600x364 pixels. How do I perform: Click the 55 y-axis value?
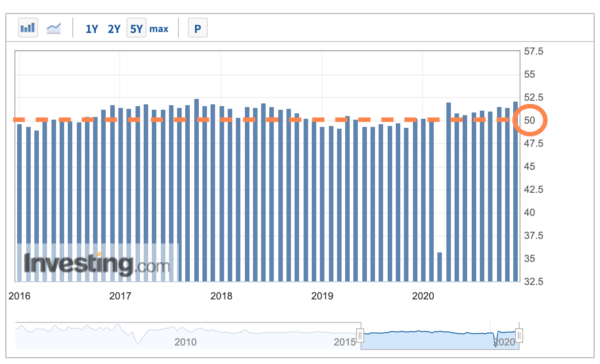pos(530,74)
